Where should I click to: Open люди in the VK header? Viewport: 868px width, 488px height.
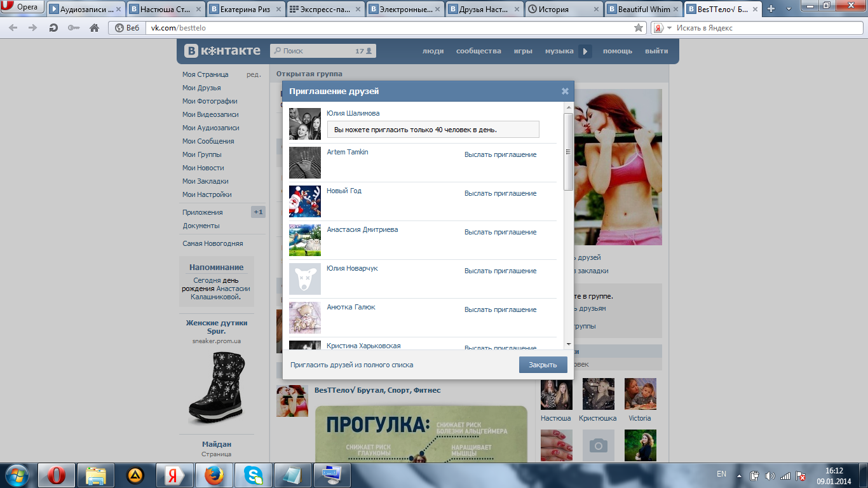[433, 51]
